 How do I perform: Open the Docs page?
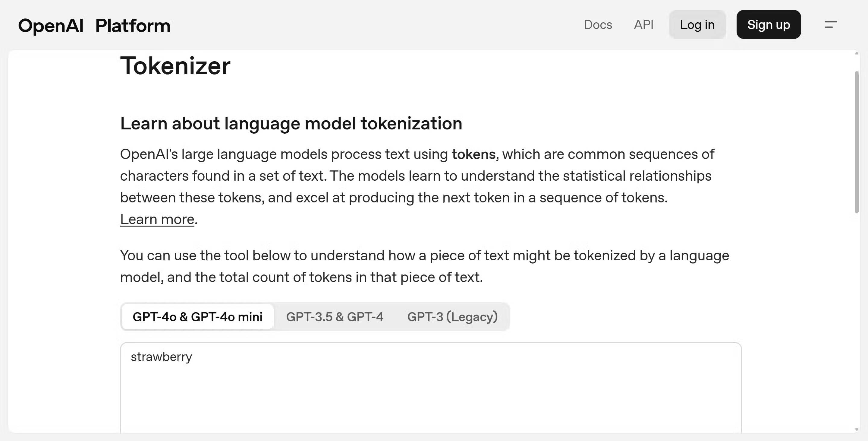pyautogui.click(x=598, y=25)
